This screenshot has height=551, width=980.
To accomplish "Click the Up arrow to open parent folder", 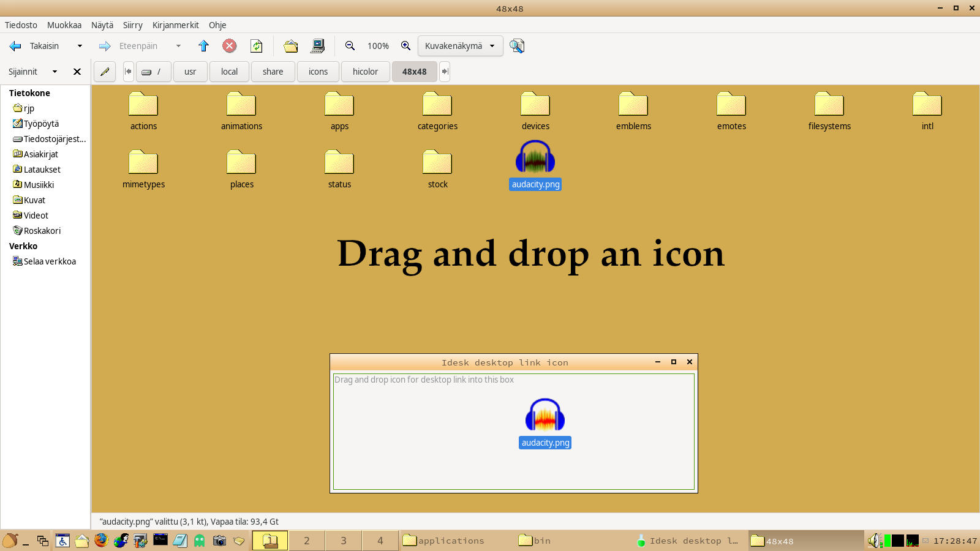I will pyautogui.click(x=203, y=46).
